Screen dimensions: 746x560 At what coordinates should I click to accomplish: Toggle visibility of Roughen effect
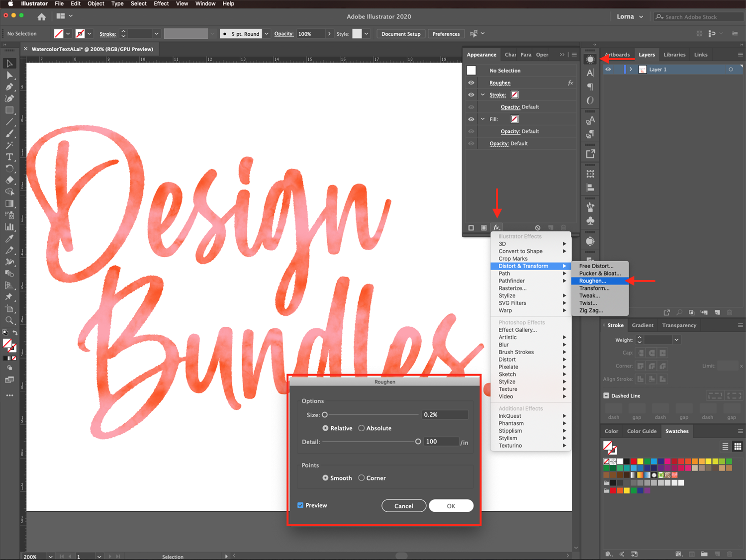click(x=471, y=83)
